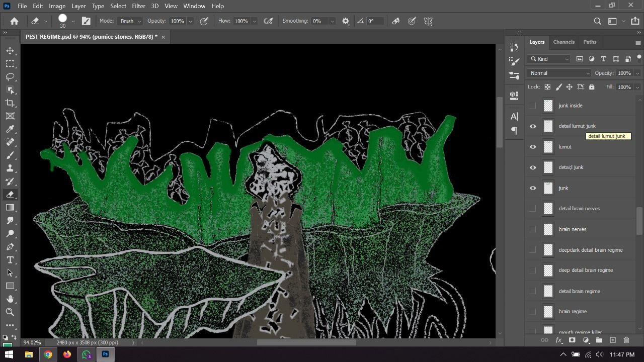The height and width of the screenshot is (362, 644).
Task: Open the Smoothing percentage dropdown
Action: [x=332, y=21]
